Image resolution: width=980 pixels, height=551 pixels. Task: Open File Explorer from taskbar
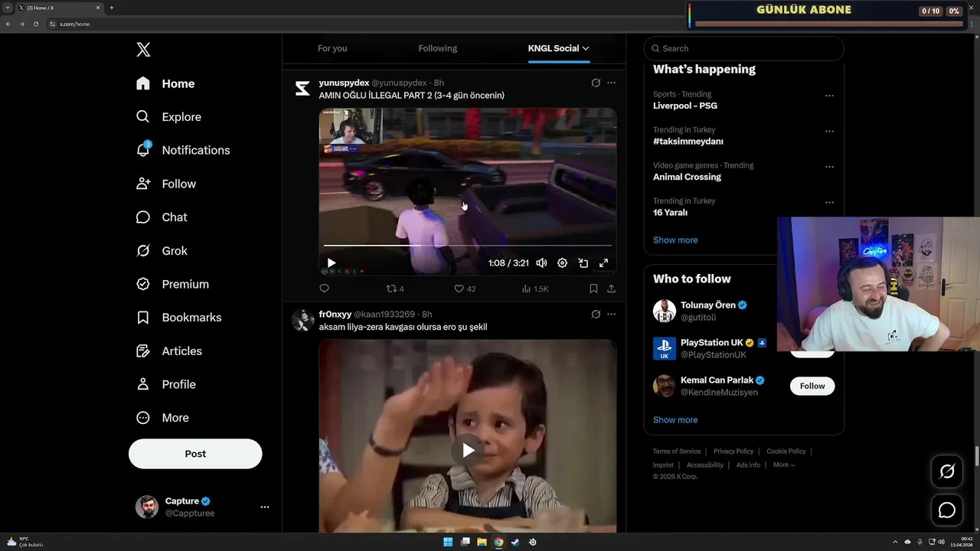[482, 542]
